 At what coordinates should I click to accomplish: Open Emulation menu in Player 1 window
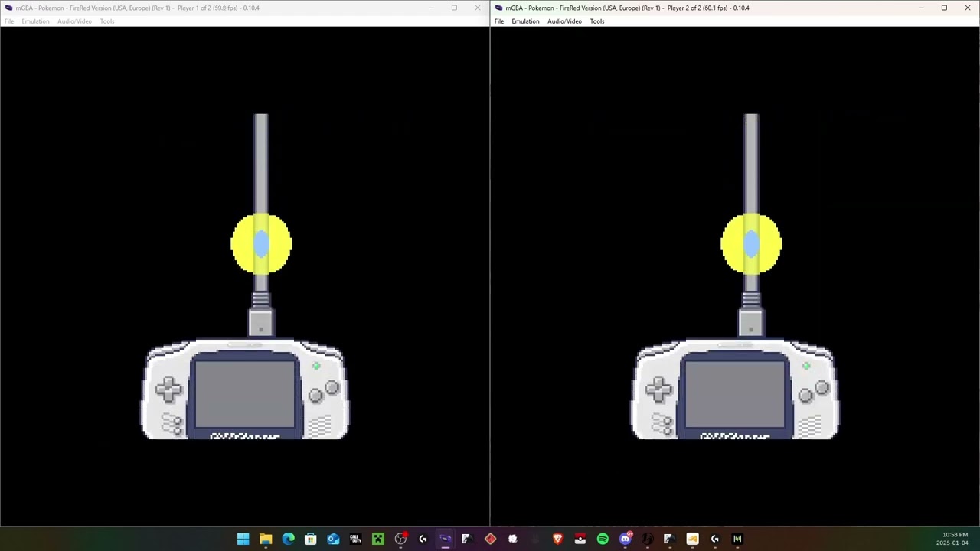[35, 21]
